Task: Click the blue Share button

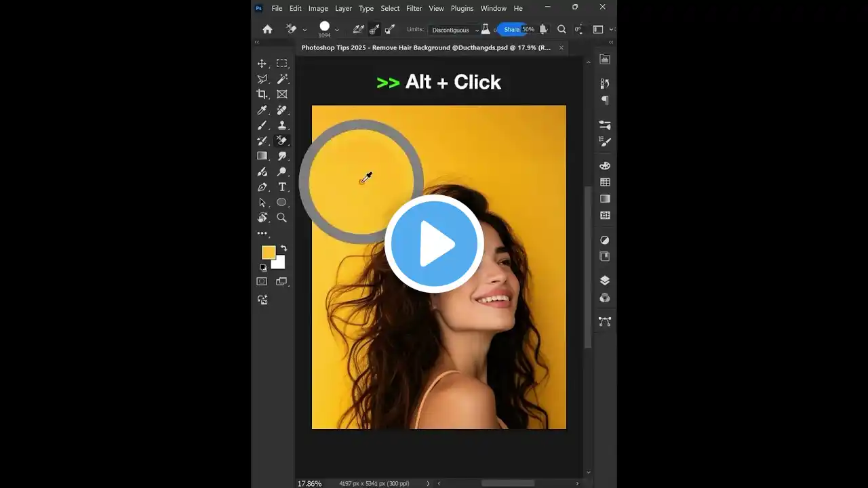Action: (512, 29)
